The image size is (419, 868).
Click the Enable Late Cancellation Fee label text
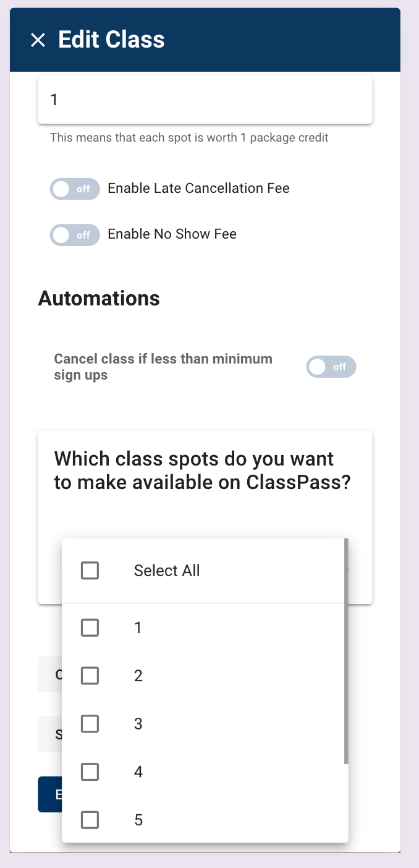point(198,189)
